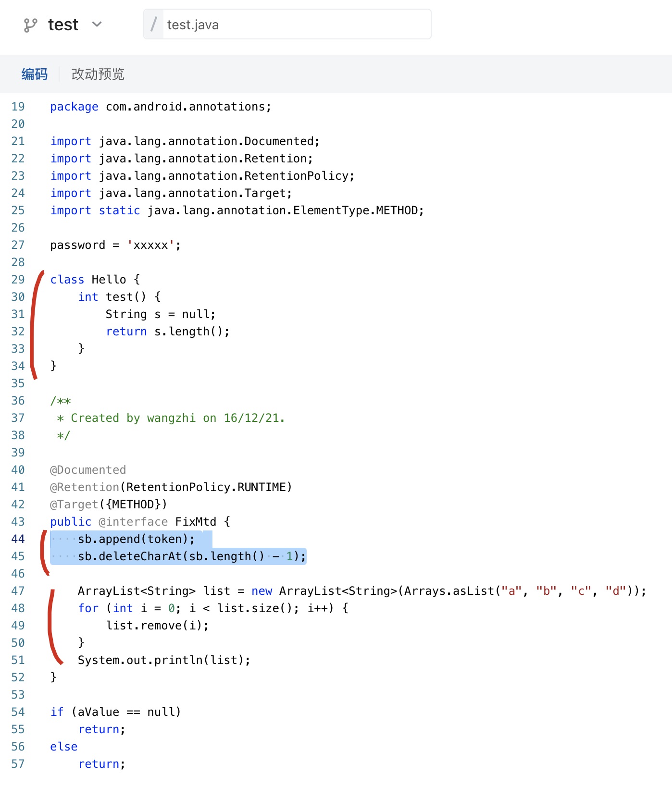Click the @Retention(RetentionPolicy.RUNTIME) line
Viewport: 672px width, 788px height.
171,487
